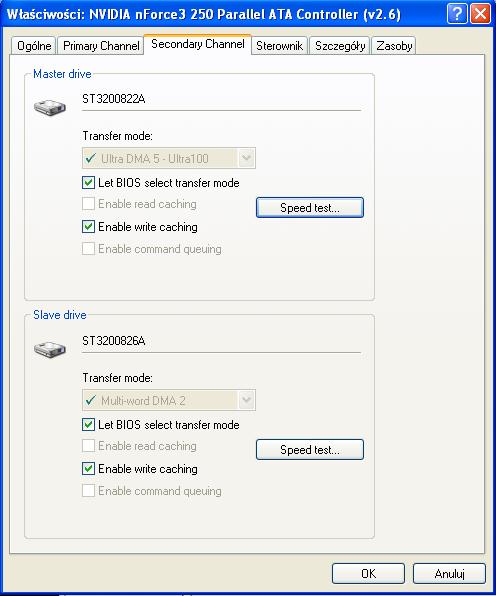This screenshot has height=596, width=496.
Task: Run Speed test for Master drive
Action: (x=310, y=208)
